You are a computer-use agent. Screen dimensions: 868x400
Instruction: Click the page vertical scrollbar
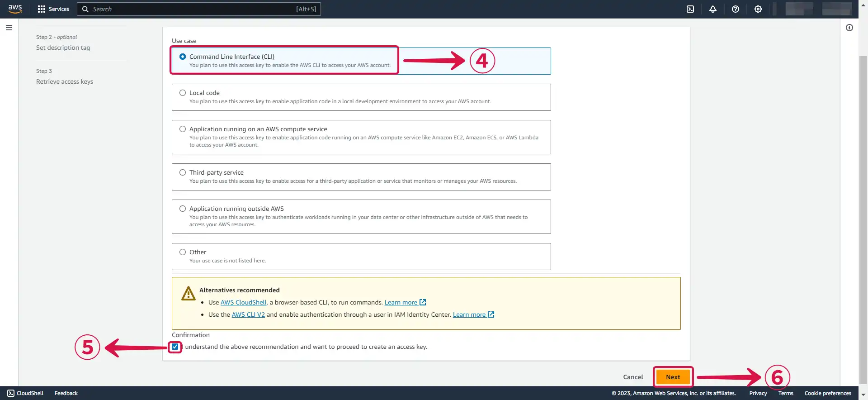click(x=863, y=219)
